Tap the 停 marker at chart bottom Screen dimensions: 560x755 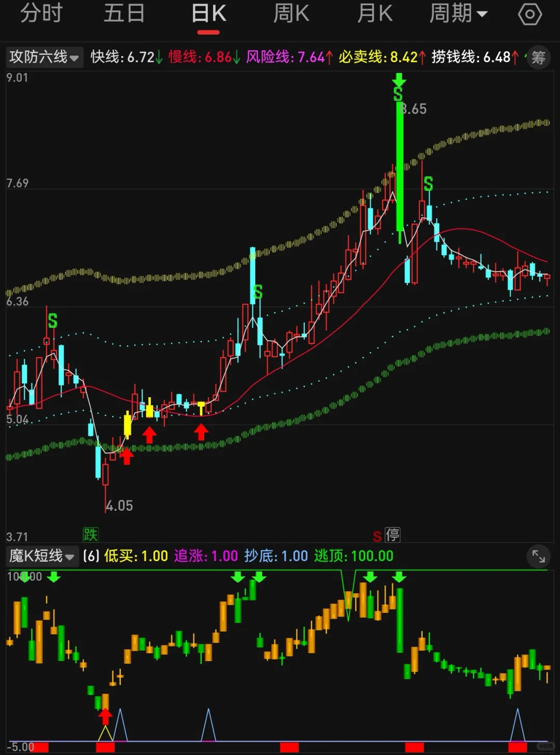point(393,535)
